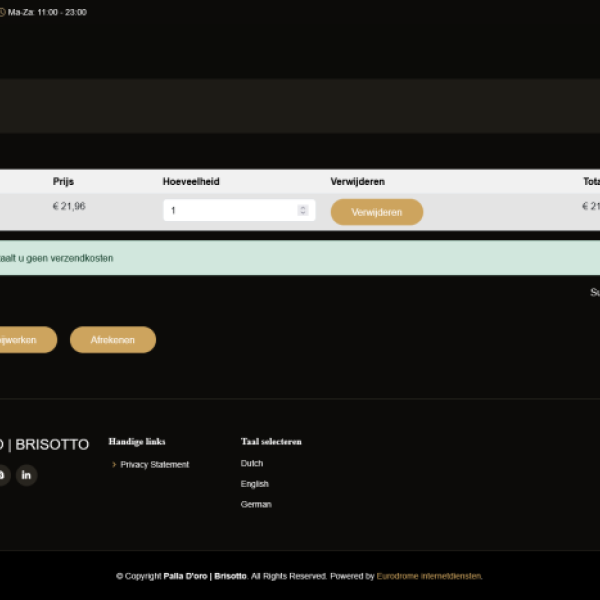Click the Ma-Za opening hours text
600x600 pixels.
coord(47,12)
